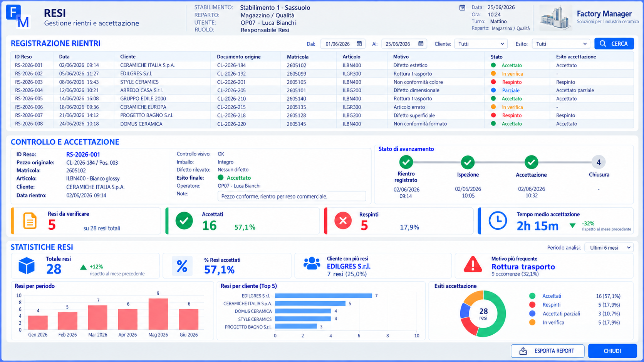Select row RS-2026-006 in the table
644x362 pixels.
point(322,107)
